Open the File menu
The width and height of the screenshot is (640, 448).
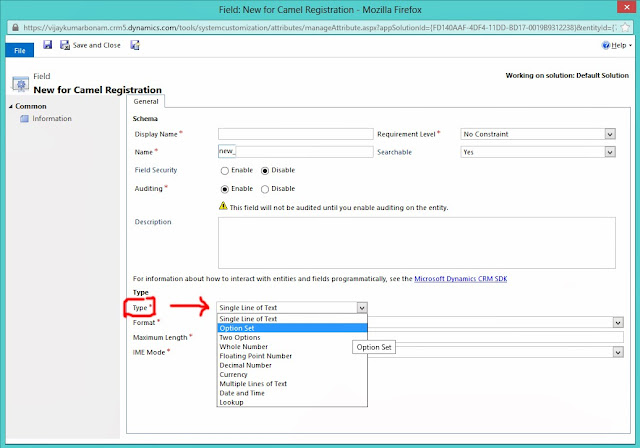tap(20, 51)
